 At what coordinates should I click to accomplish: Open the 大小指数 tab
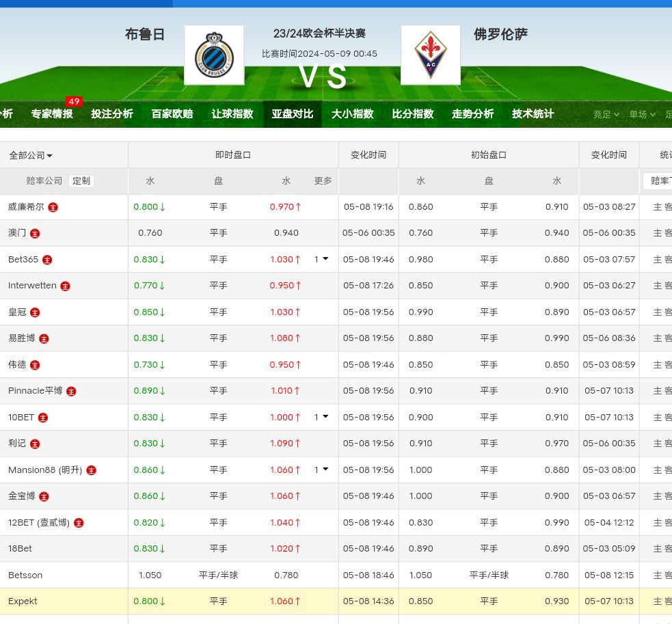353,114
